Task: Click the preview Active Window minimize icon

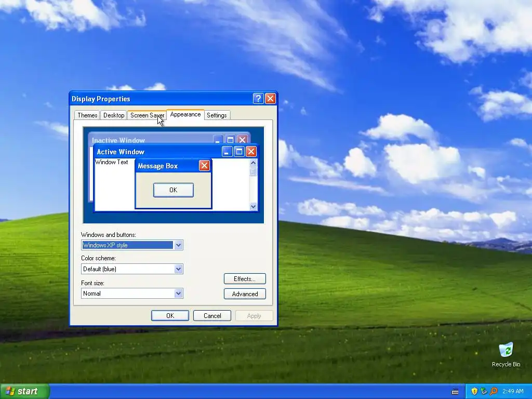Action: point(227,151)
